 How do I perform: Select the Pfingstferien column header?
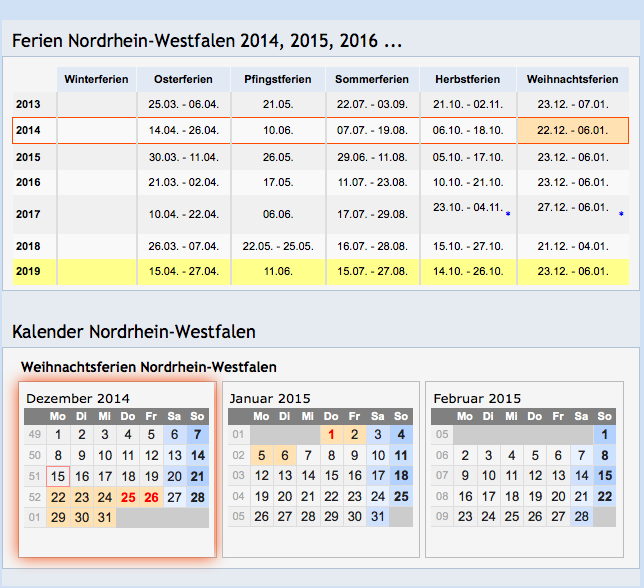click(x=278, y=79)
